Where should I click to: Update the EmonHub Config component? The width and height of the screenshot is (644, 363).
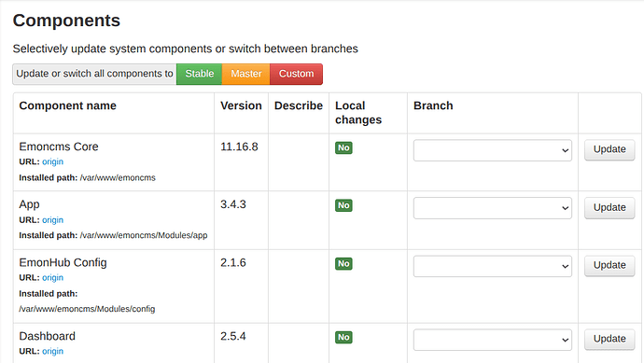tap(609, 265)
